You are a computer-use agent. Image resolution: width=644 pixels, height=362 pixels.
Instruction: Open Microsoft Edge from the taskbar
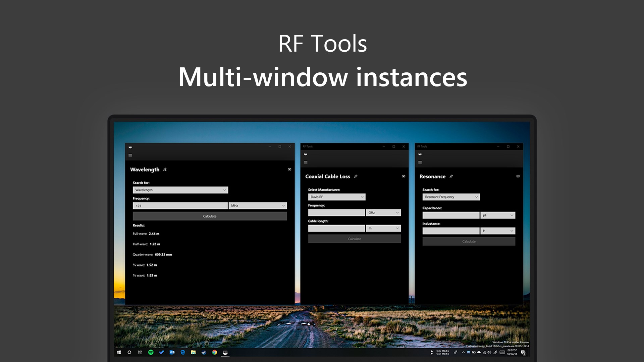(x=182, y=352)
